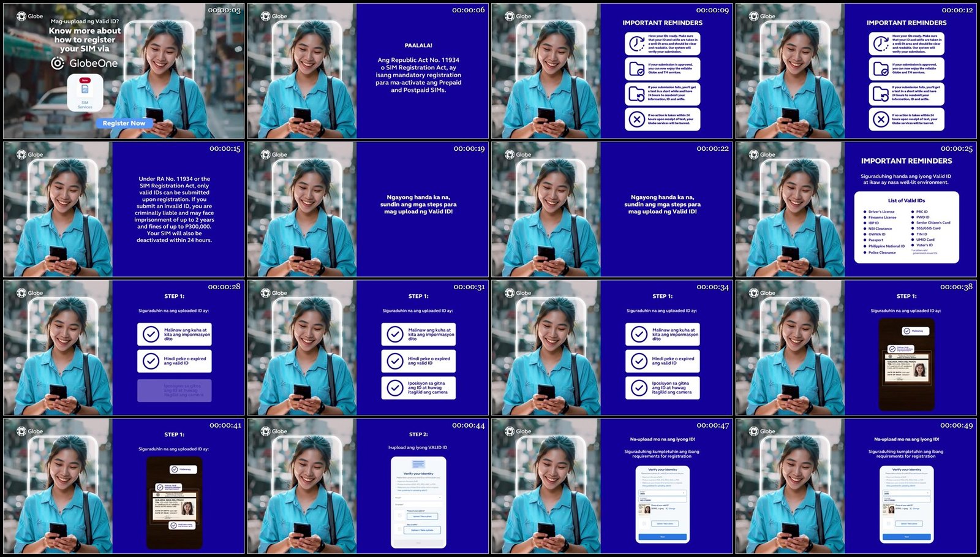The image size is (980, 557).
Task: Click 'STEP 2:' heading in the 00:00:44 frame
Action: click(418, 434)
